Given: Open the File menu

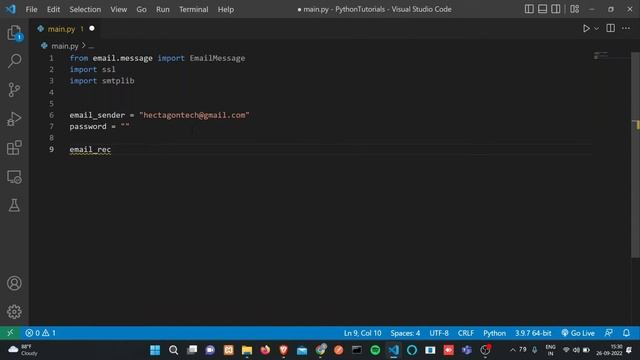Looking at the screenshot, I should pyautogui.click(x=31, y=9).
